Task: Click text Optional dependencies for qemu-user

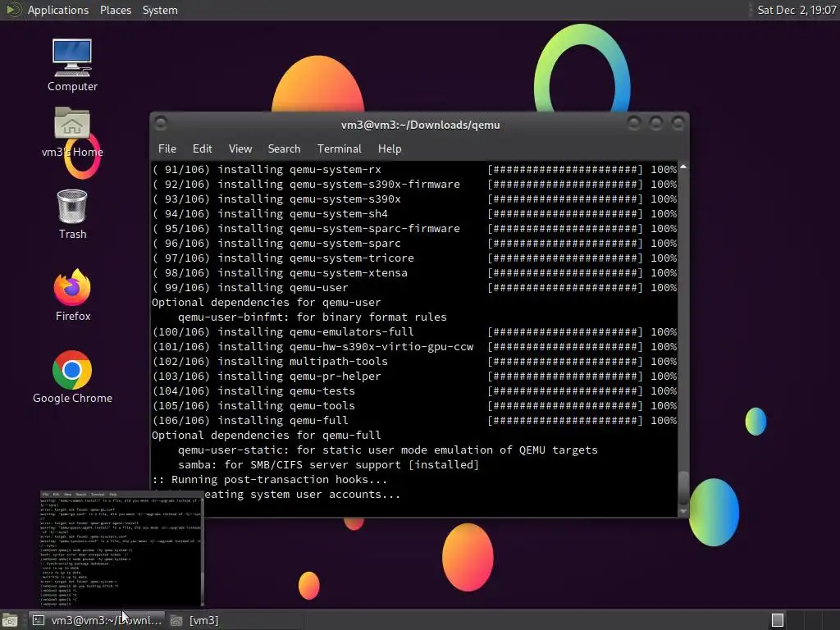Action: pos(267,303)
